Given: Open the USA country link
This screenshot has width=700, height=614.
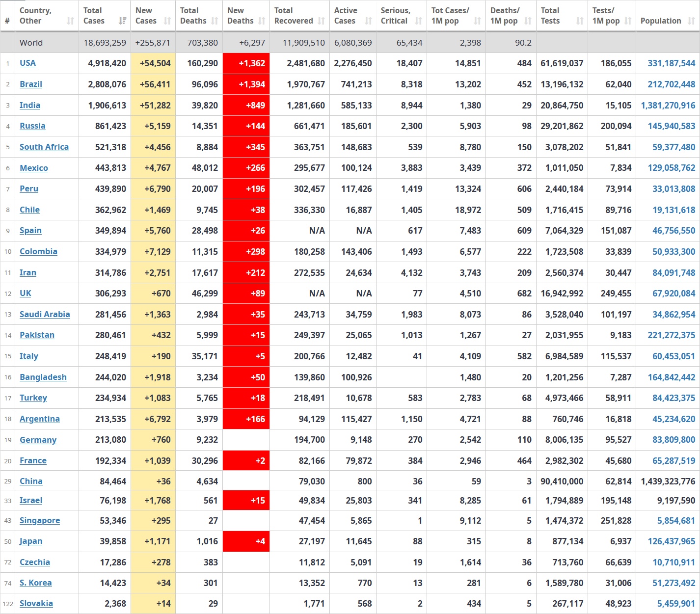Looking at the screenshot, I should (27, 63).
